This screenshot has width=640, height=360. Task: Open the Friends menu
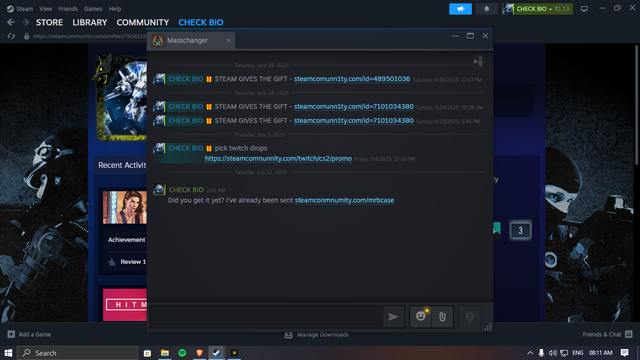[x=68, y=9]
